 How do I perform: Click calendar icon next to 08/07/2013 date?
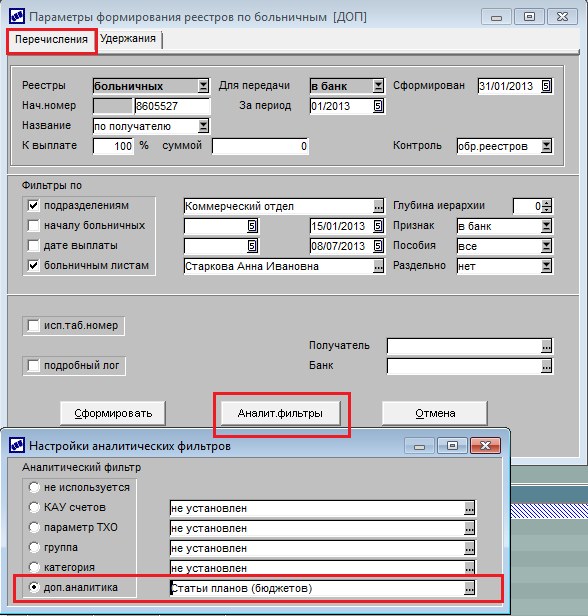[x=378, y=246]
